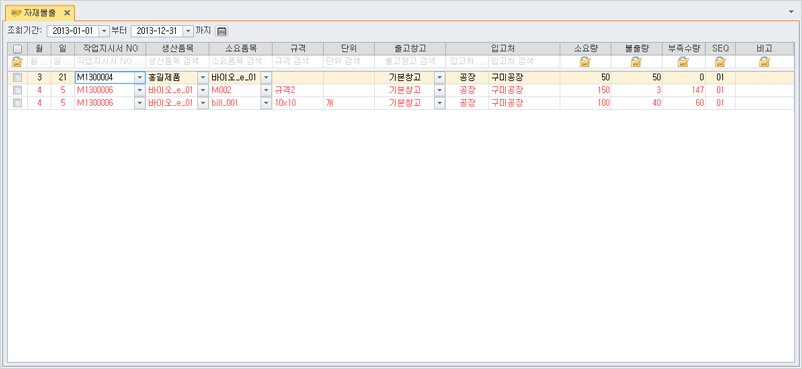Expand 기본창고 dropdown in the M1300004 row

tap(439, 77)
